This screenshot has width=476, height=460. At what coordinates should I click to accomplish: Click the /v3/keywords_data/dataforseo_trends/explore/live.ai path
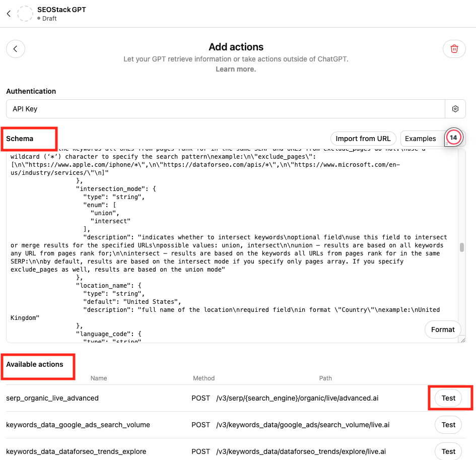(x=301, y=451)
